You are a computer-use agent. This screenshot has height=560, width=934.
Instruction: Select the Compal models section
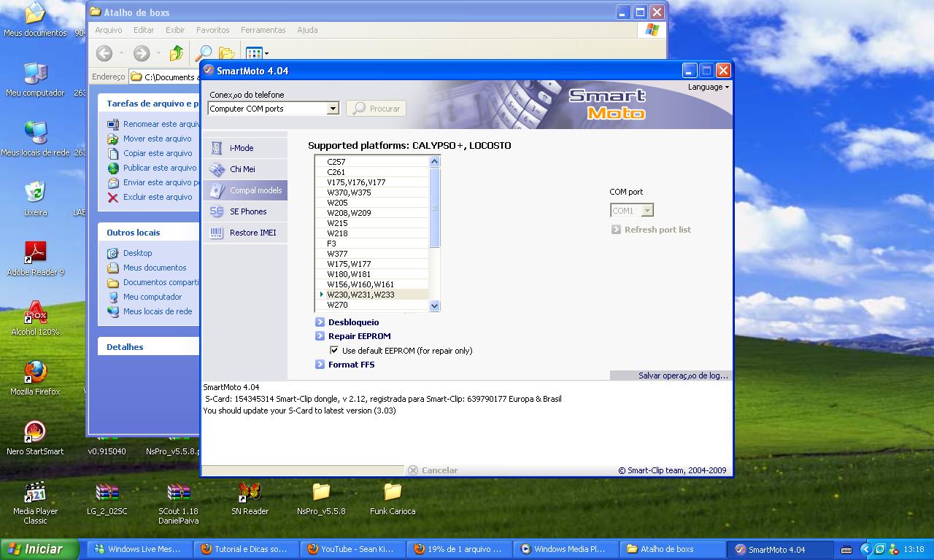point(244,190)
